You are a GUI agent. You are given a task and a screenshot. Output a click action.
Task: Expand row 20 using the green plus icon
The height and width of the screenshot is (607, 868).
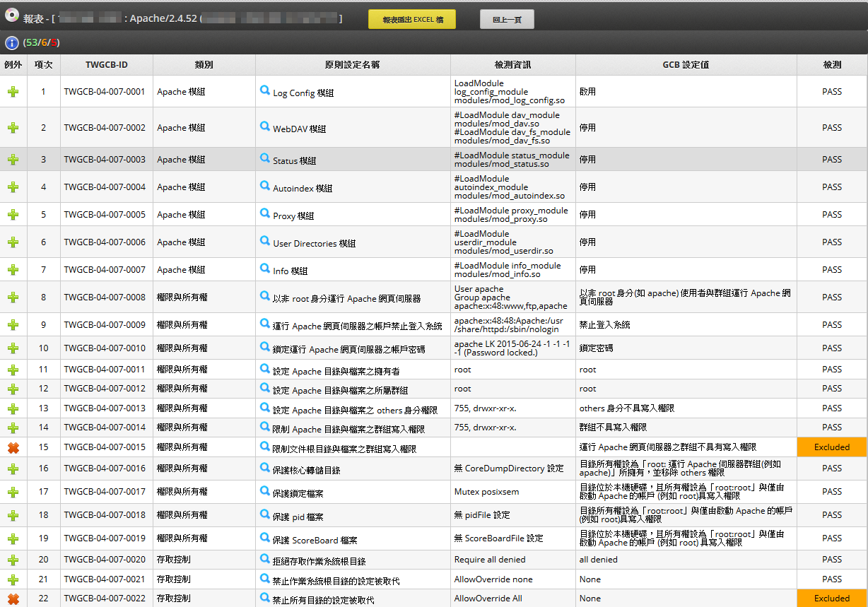13,560
